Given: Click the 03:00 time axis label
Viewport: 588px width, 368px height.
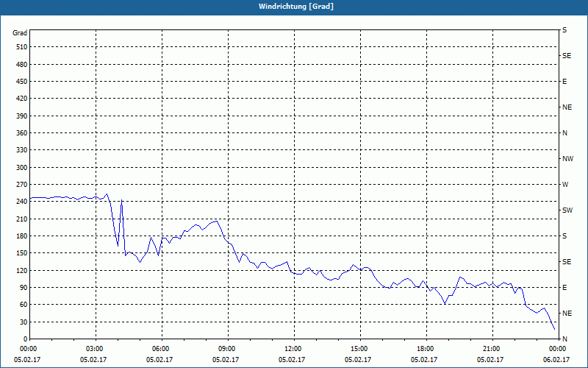Looking at the screenshot, I should (94, 349).
